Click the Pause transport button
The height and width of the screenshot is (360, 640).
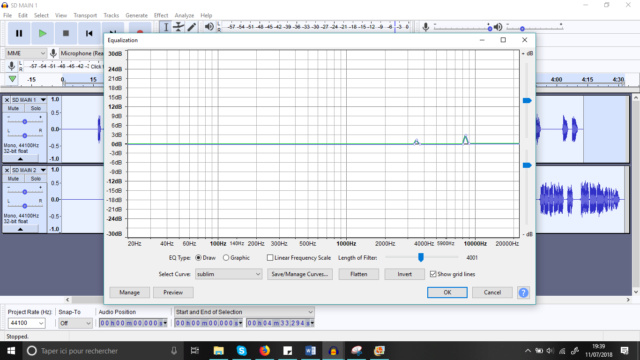point(19,33)
